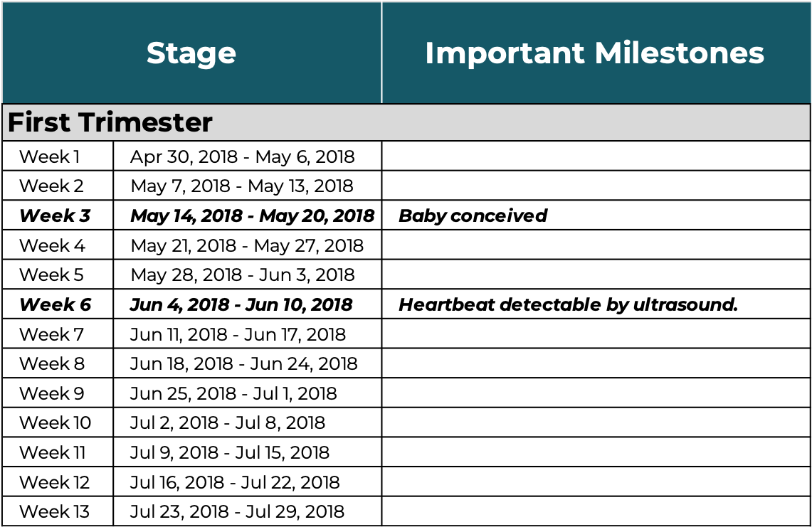Click the Apr 30, 2018 - May 6, 2018 cell
Image resolution: width=812 pixels, height=527 pixels.
point(243,156)
